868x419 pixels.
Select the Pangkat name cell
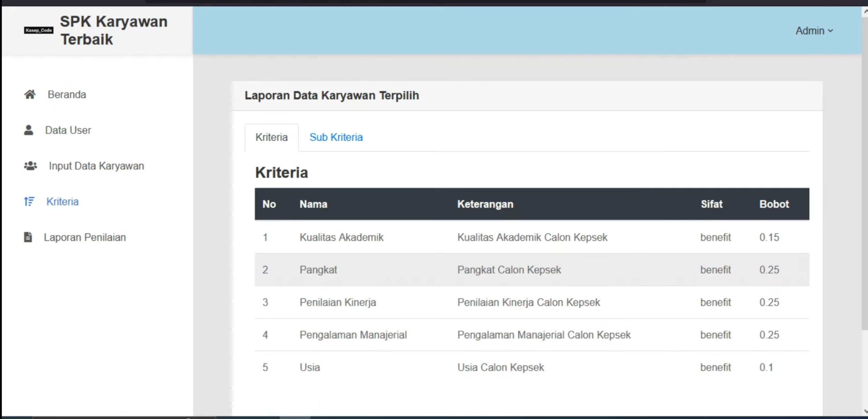click(318, 270)
